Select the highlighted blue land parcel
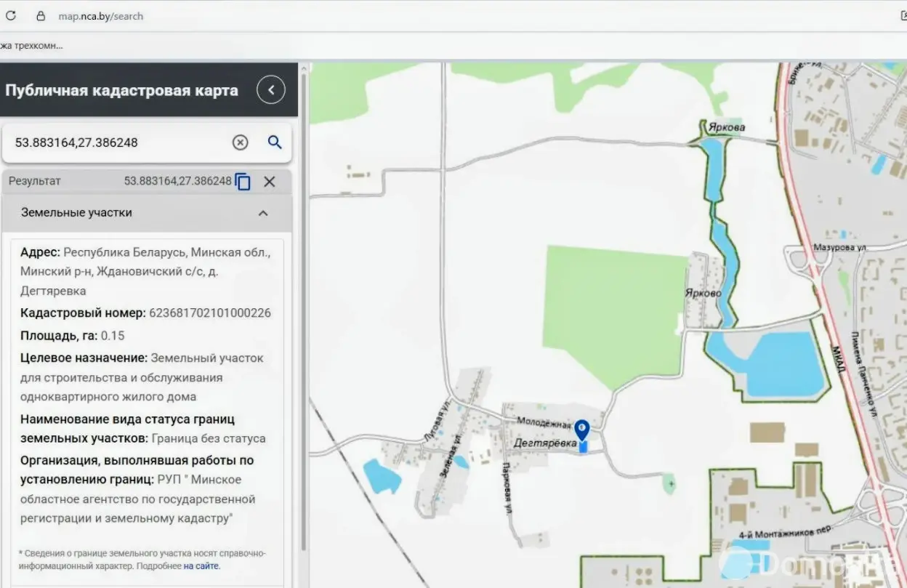This screenshot has width=907, height=588. (583, 446)
